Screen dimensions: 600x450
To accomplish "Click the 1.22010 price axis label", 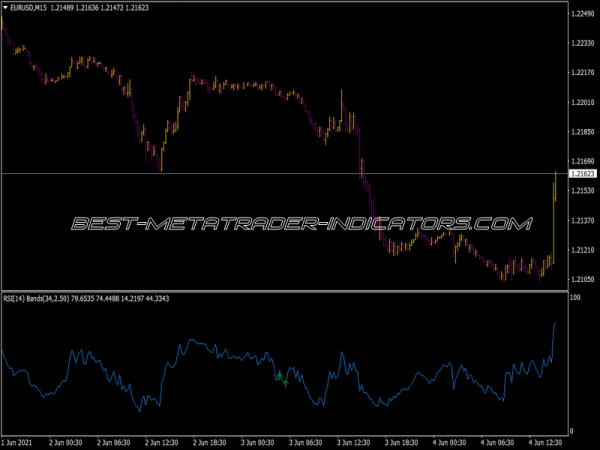I will (583, 103).
